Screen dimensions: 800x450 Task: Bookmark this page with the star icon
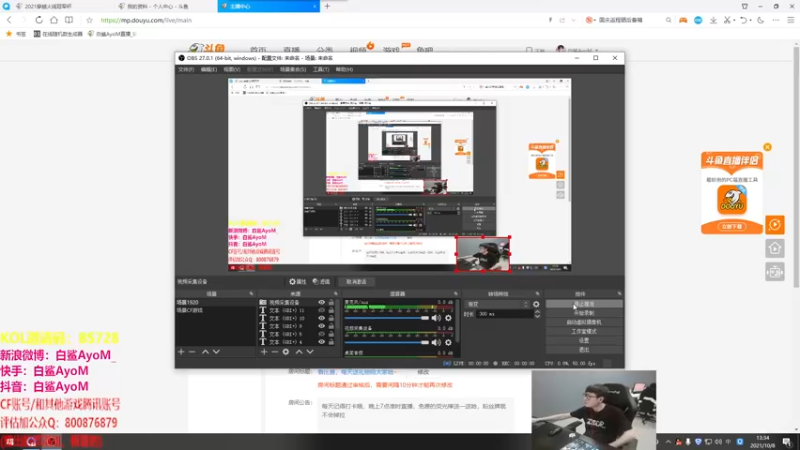tap(89, 20)
